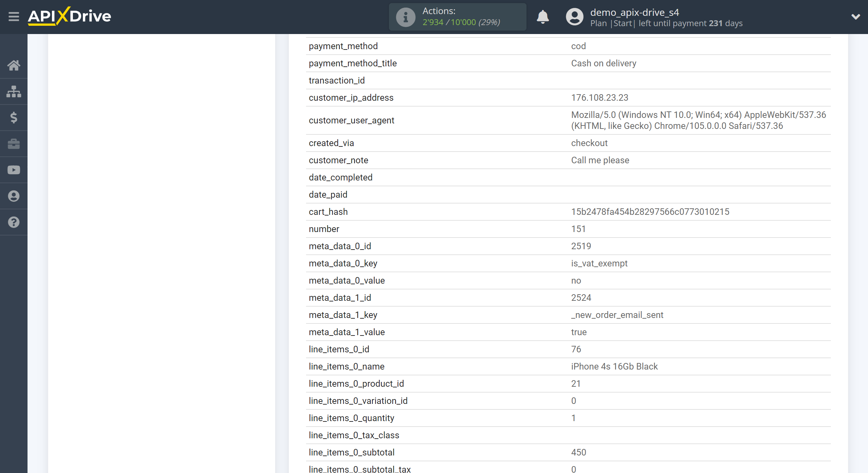This screenshot has width=868, height=473.
Task: Select the meta_data_1_value 'true'
Action: [579, 332]
